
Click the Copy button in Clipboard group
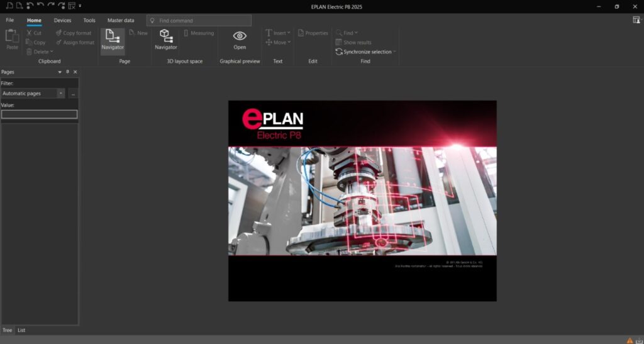(x=35, y=42)
